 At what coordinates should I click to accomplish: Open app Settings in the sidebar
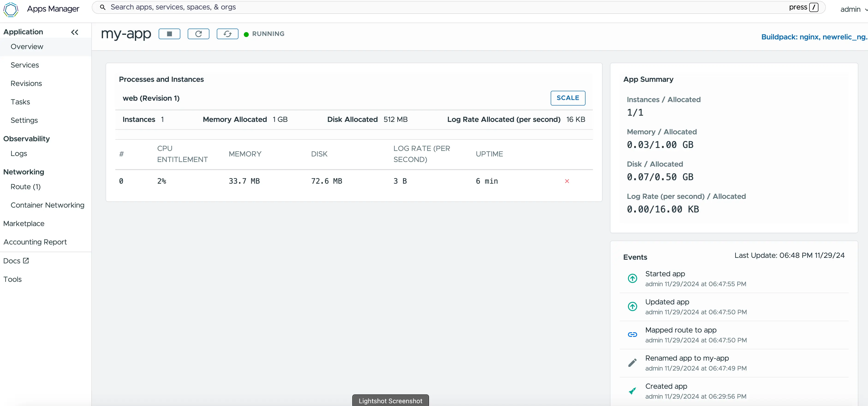[x=24, y=120]
